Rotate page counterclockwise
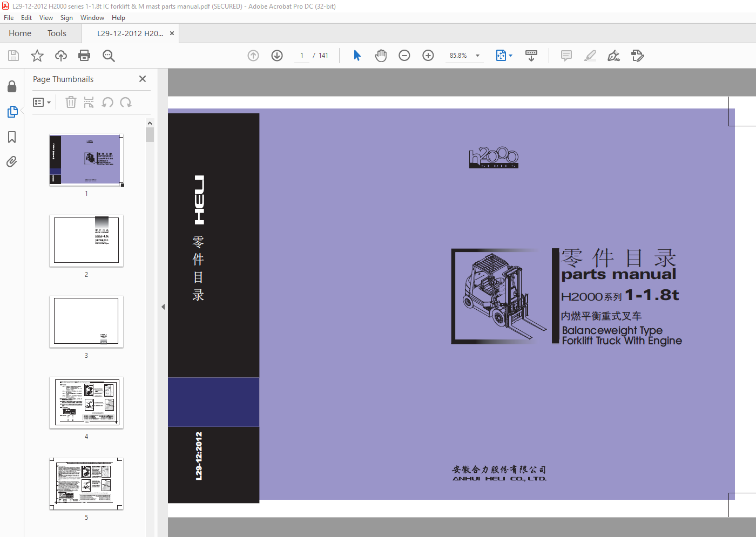 tap(107, 102)
